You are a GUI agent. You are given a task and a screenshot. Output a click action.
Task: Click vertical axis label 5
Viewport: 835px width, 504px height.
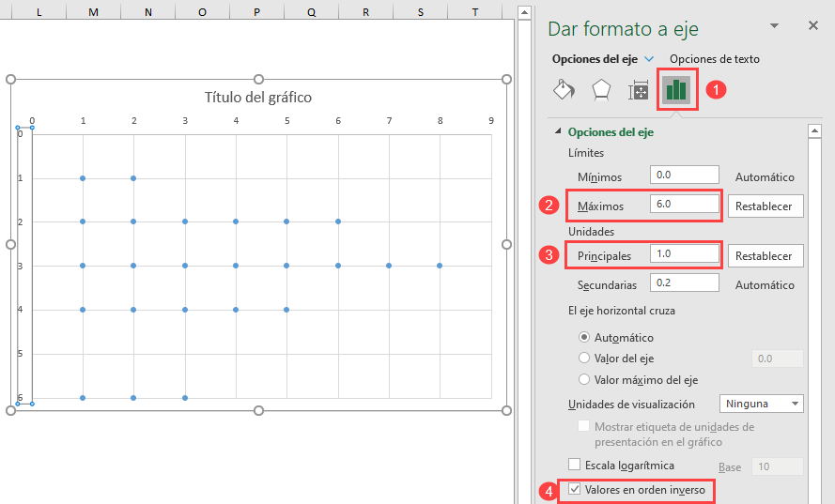[x=21, y=354]
